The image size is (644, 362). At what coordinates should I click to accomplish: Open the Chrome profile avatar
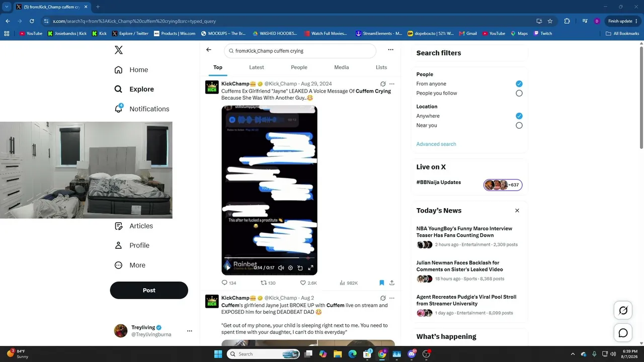[597, 21]
